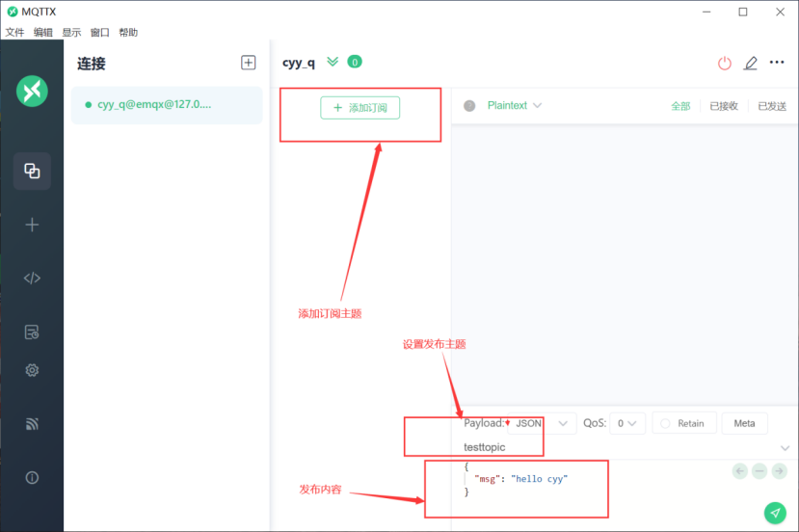Click the help question mark icon
Screen dimensions: 799x532
click(x=469, y=105)
